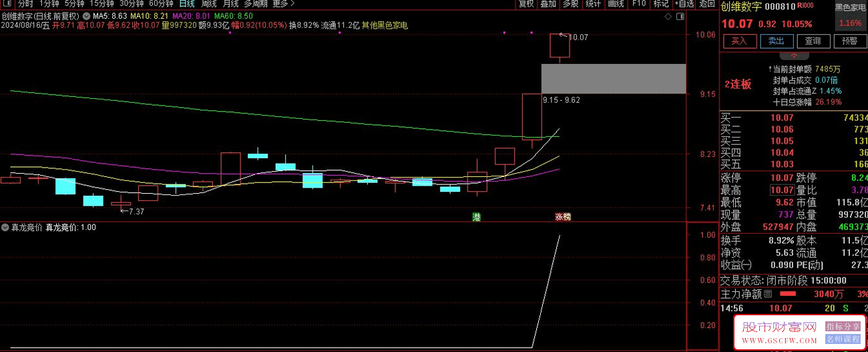Click the 十日总涨幅 26.19% row
The width and height of the screenshot is (868, 352).
tap(806, 102)
